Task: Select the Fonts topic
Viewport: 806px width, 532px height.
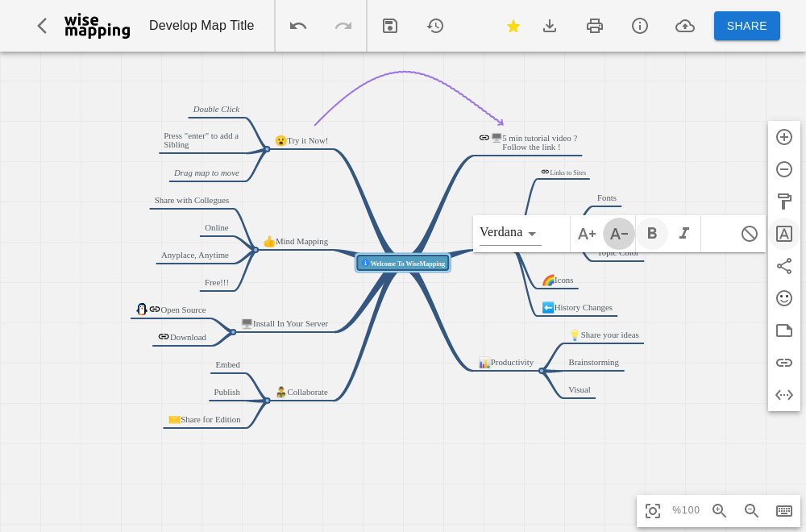Action: (607, 198)
